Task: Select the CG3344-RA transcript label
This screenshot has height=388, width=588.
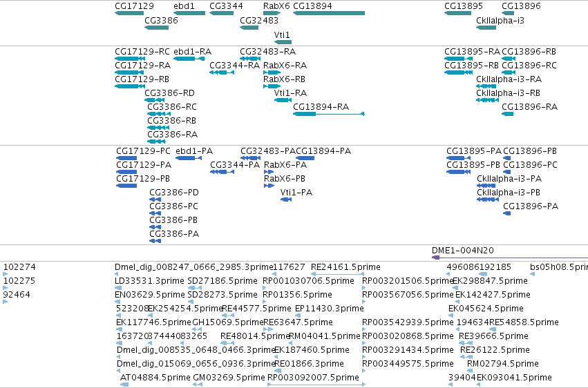Action: (x=234, y=66)
